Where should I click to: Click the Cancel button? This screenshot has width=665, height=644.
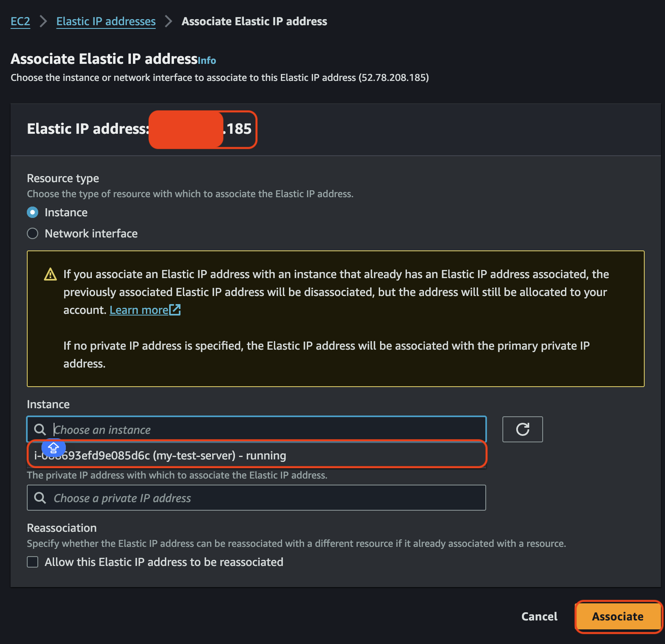(539, 616)
